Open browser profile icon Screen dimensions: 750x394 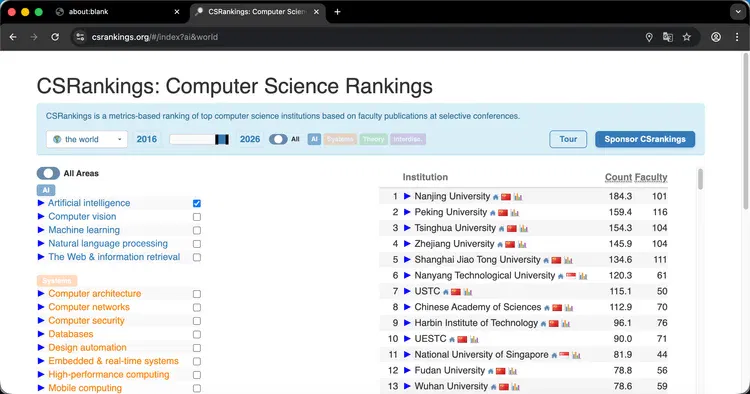(x=716, y=37)
